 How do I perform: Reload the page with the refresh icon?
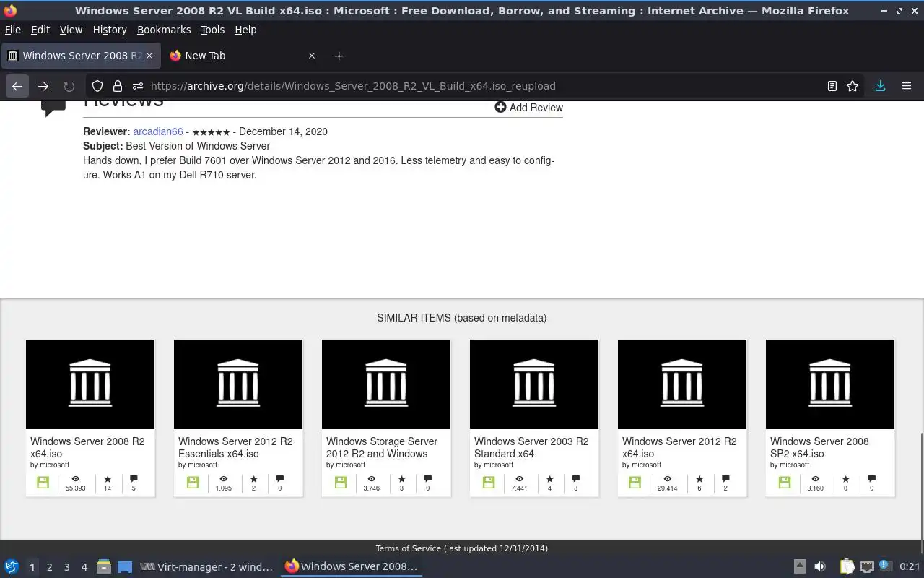point(69,86)
